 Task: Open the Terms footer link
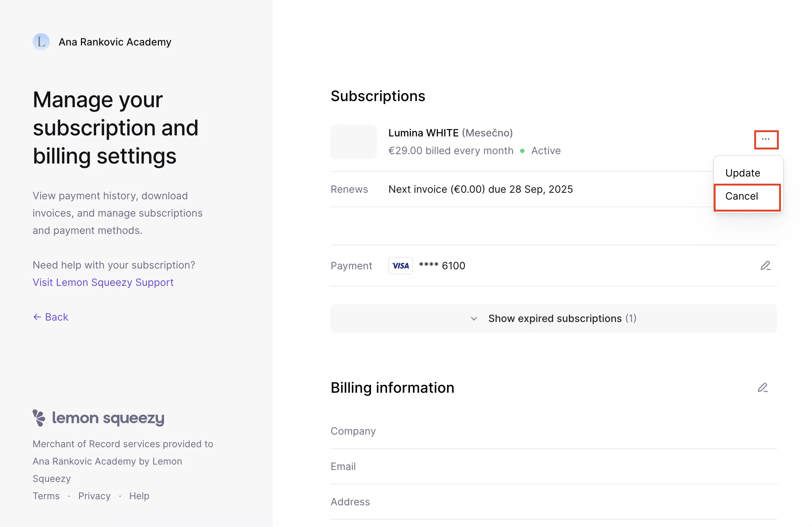pyautogui.click(x=46, y=496)
